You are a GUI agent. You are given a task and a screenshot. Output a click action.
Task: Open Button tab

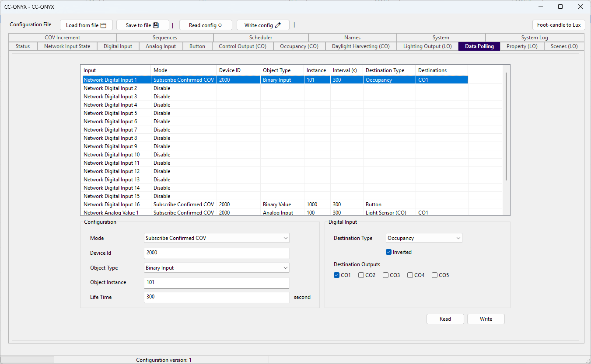click(x=197, y=46)
